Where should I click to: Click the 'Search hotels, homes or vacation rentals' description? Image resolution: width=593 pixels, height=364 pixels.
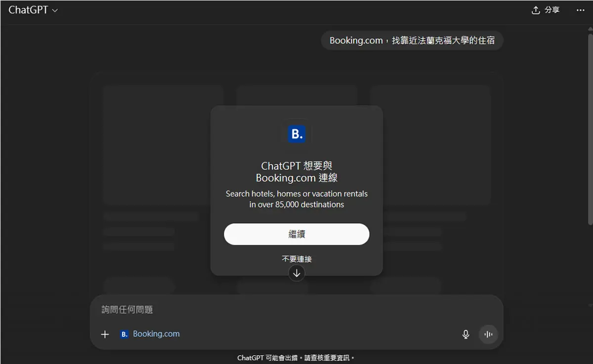[296, 199]
